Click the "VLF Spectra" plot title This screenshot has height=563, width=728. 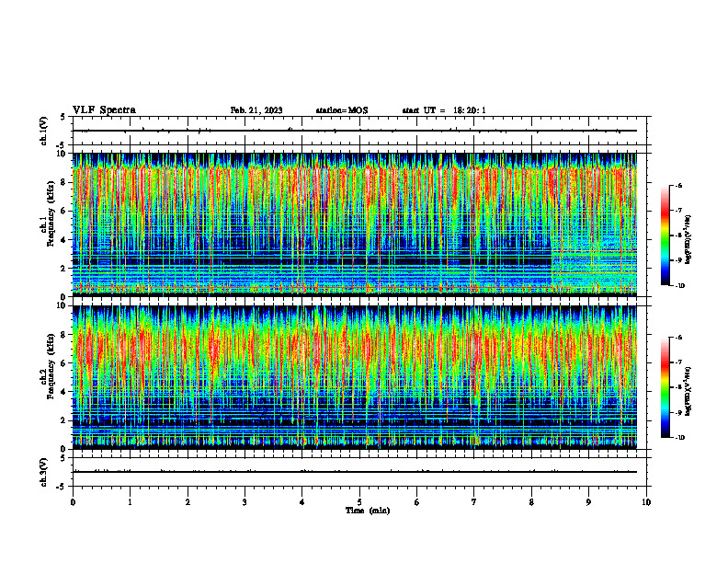point(104,110)
